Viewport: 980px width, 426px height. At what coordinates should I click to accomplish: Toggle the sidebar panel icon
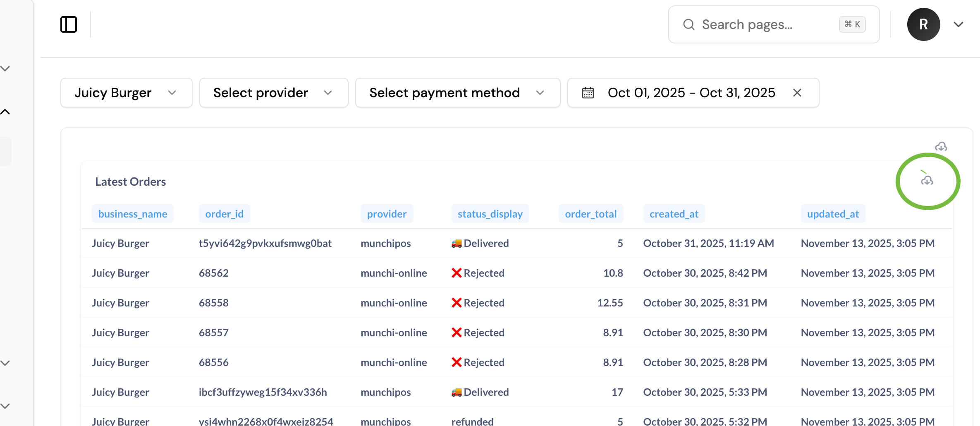pyautogui.click(x=69, y=24)
